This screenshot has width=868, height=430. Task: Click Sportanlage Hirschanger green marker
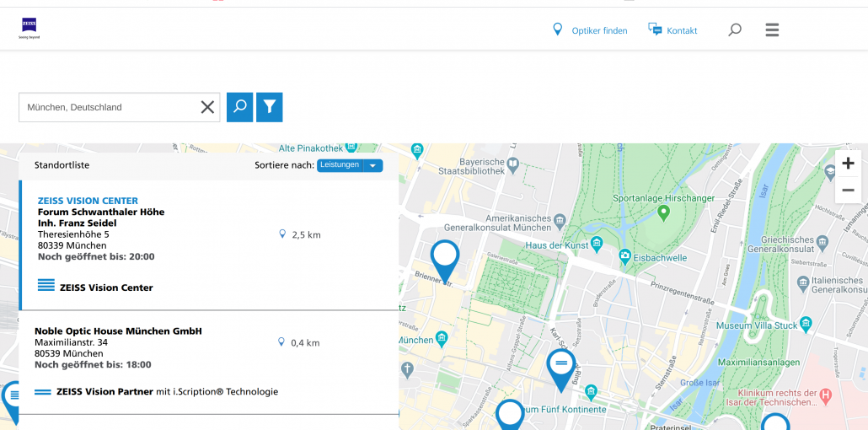664,212
